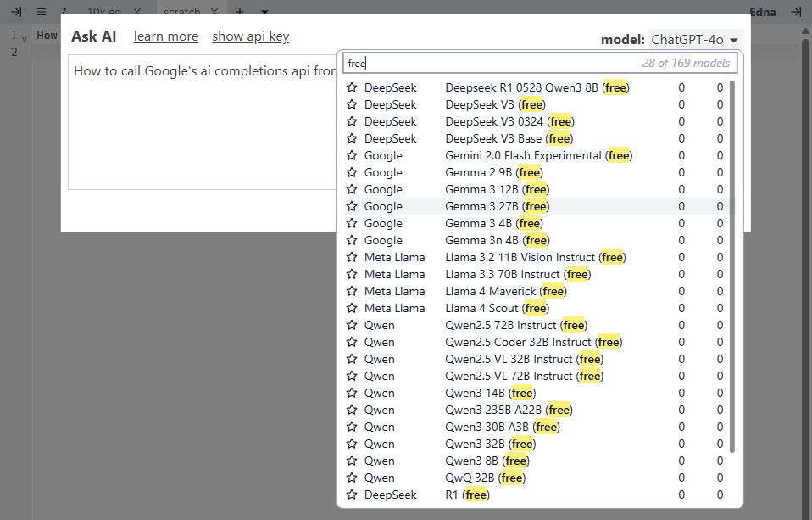
Task: Toggle favorite star for Qwen3 8B
Action: 352,461
